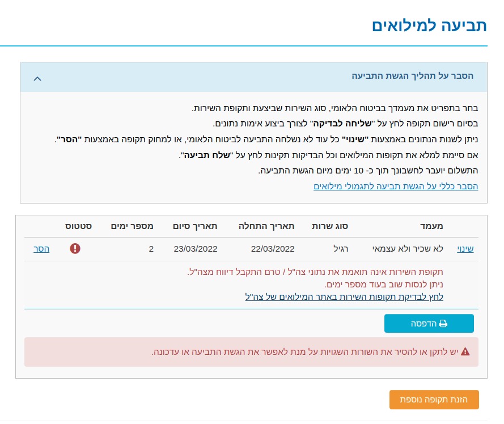Screen dimensions: 504x424
Task: Click the 'שינוי' link to edit the row
Action: [465, 248]
